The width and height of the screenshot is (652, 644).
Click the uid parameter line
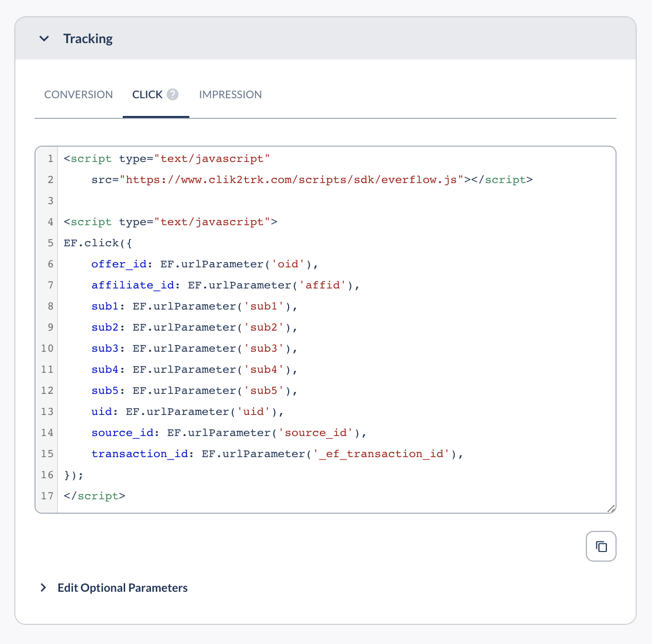click(x=188, y=412)
